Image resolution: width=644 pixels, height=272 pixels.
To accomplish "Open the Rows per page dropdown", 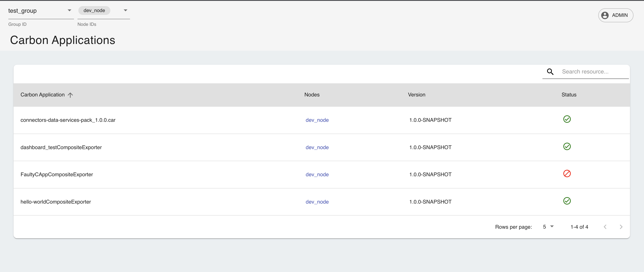I will point(548,227).
